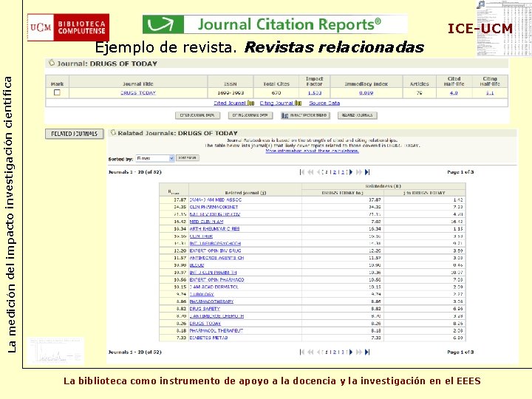The width and height of the screenshot is (532, 399).
Task: Open the Impact Factor value 1.503 link
Action: (315, 92)
